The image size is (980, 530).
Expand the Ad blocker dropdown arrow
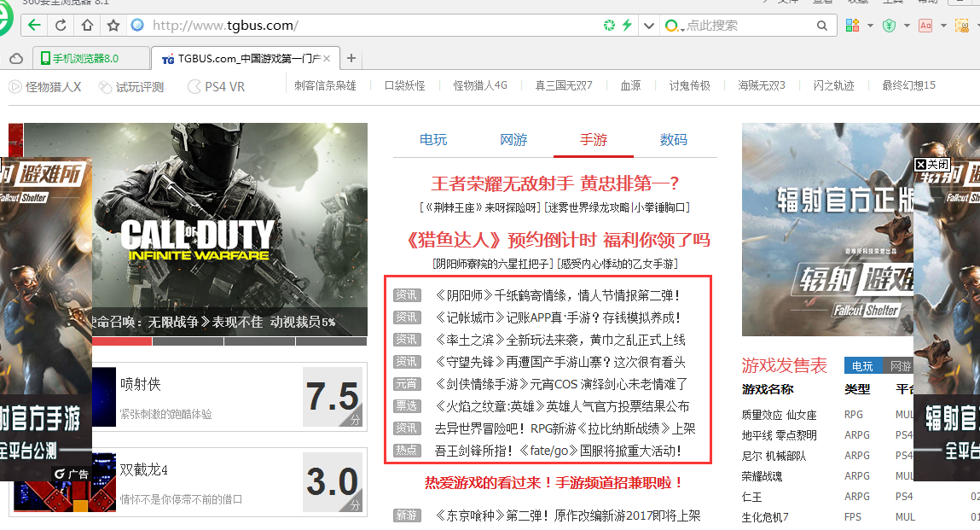click(x=943, y=26)
